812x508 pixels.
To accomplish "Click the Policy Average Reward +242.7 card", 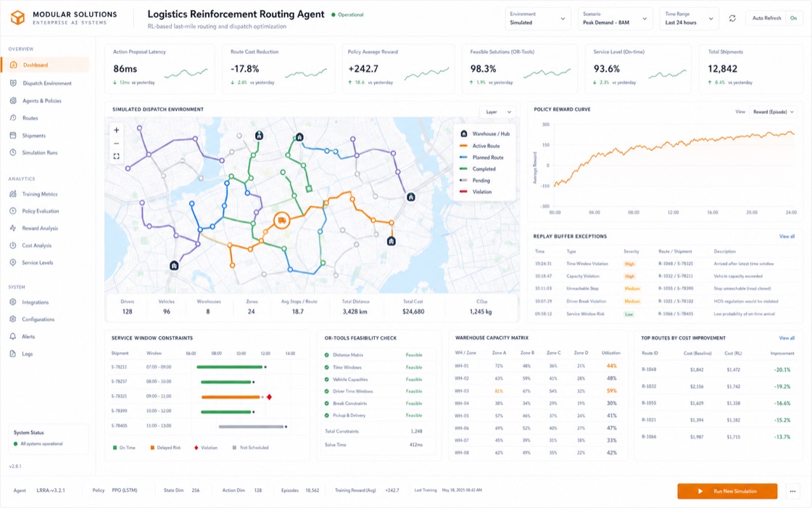I will 398,68.
